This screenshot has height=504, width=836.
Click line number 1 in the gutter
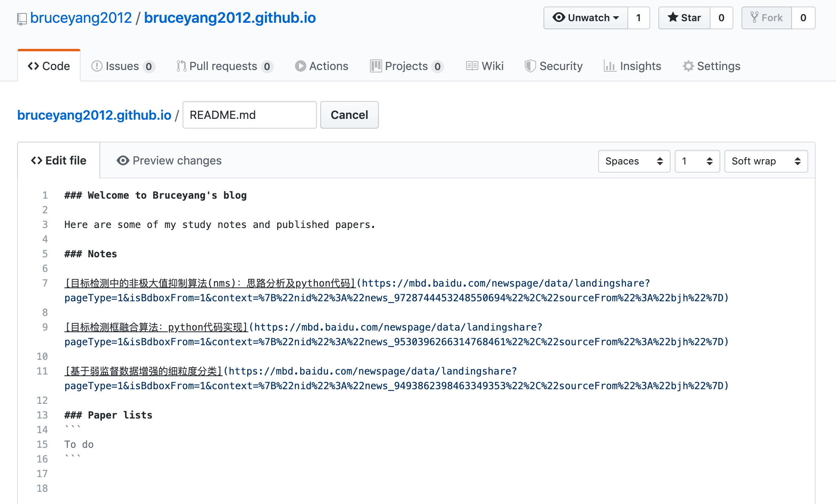tap(45, 195)
